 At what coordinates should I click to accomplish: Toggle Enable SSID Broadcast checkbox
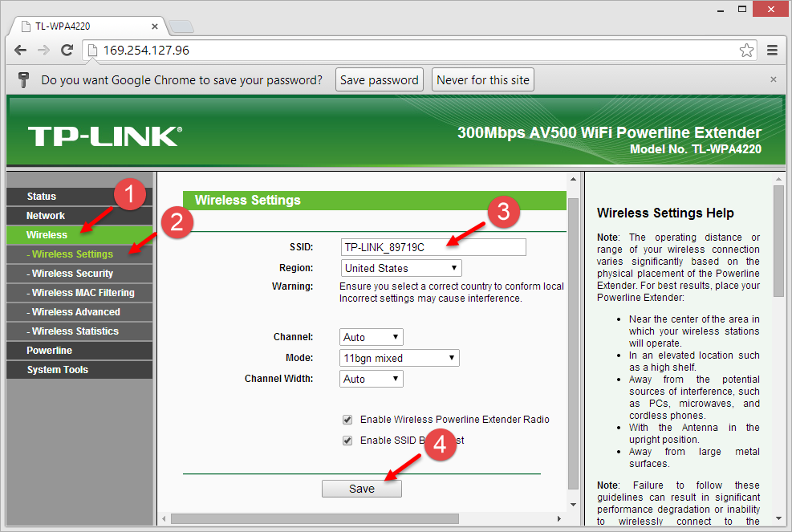point(347,440)
